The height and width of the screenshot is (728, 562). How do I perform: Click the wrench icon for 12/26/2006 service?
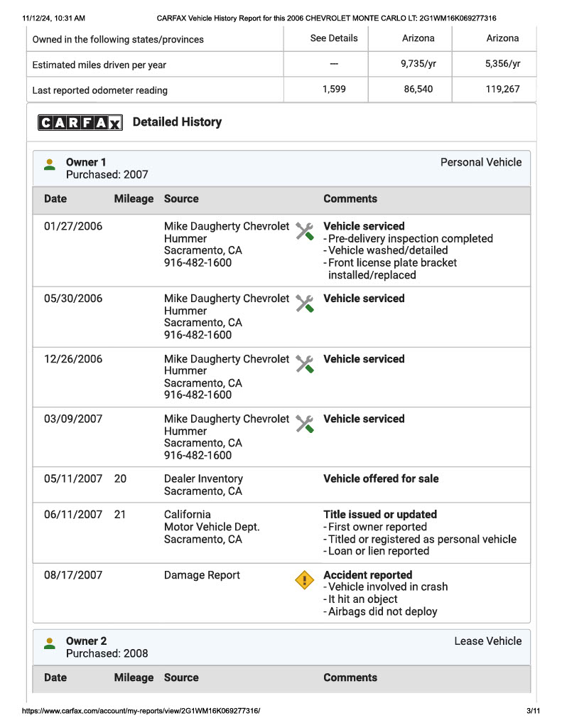[x=304, y=364]
